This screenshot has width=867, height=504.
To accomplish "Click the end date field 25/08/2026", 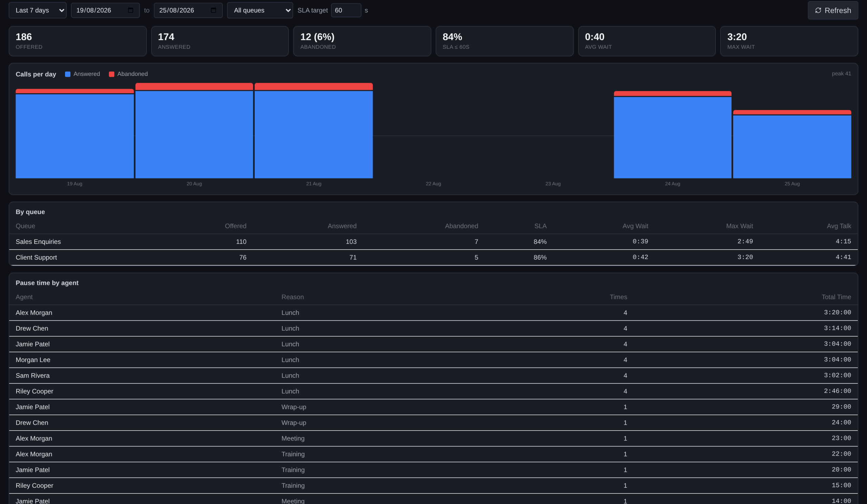I will pyautogui.click(x=188, y=10).
